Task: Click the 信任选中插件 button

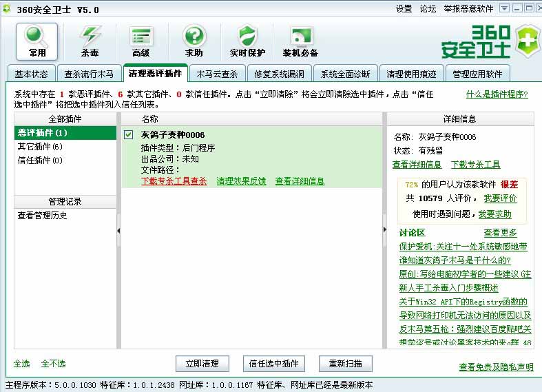Action: click(274, 364)
